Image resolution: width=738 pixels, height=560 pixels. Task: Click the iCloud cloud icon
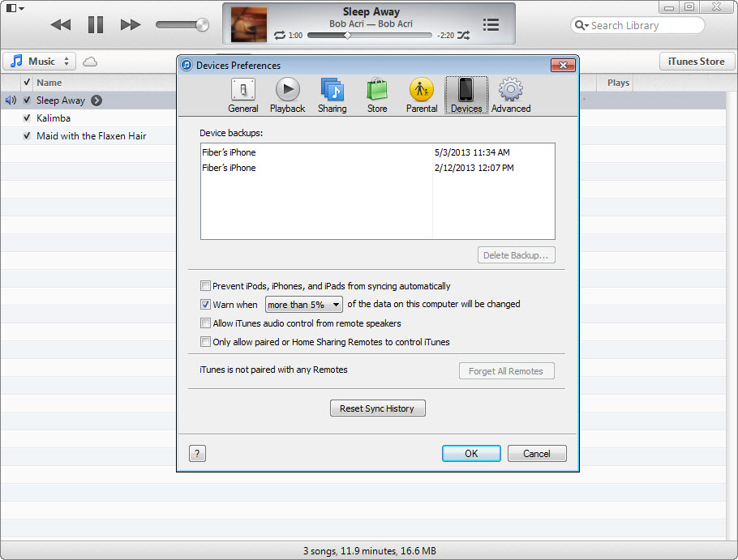[90, 62]
